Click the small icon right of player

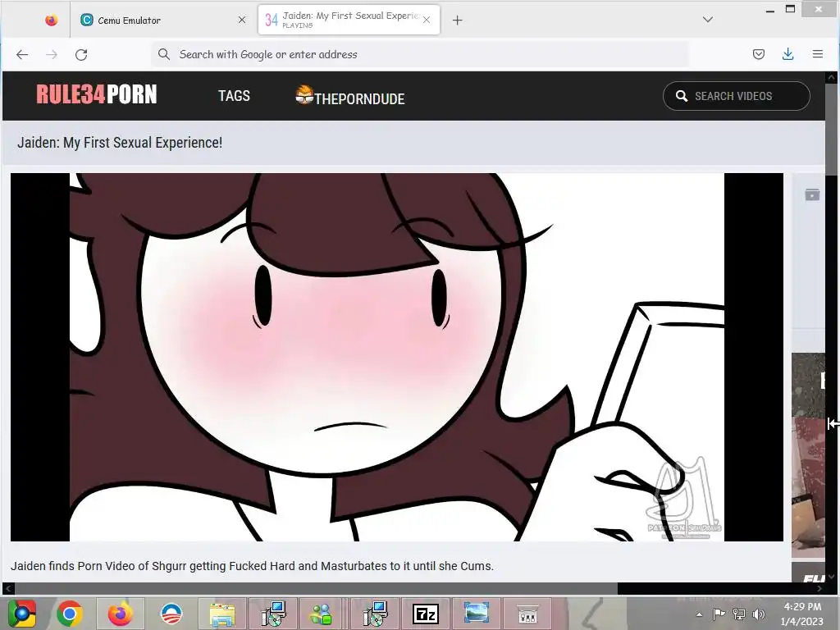(812, 194)
